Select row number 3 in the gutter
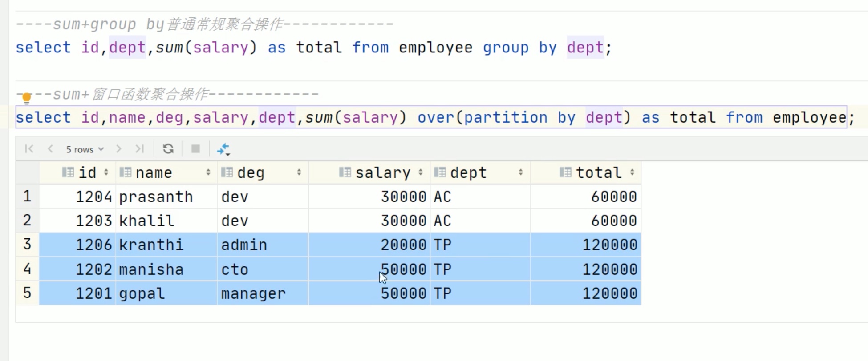The width and height of the screenshot is (868, 361). click(x=27, y=244)
